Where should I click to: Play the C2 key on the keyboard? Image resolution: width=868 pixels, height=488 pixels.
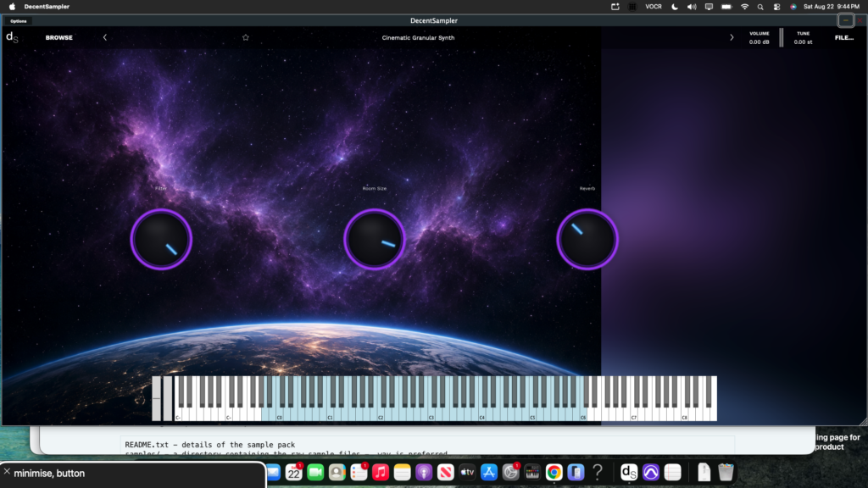pos(381,413)
